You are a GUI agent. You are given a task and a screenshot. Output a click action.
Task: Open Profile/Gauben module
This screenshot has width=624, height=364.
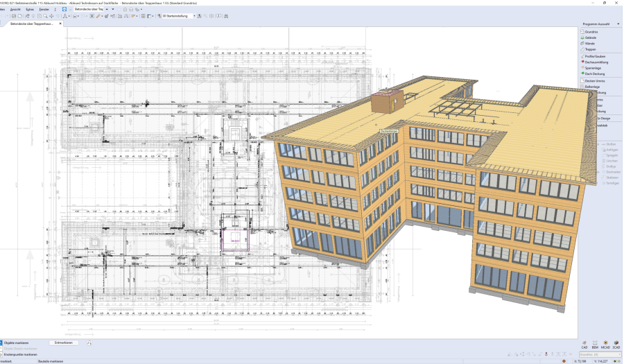tap(595, 55)
